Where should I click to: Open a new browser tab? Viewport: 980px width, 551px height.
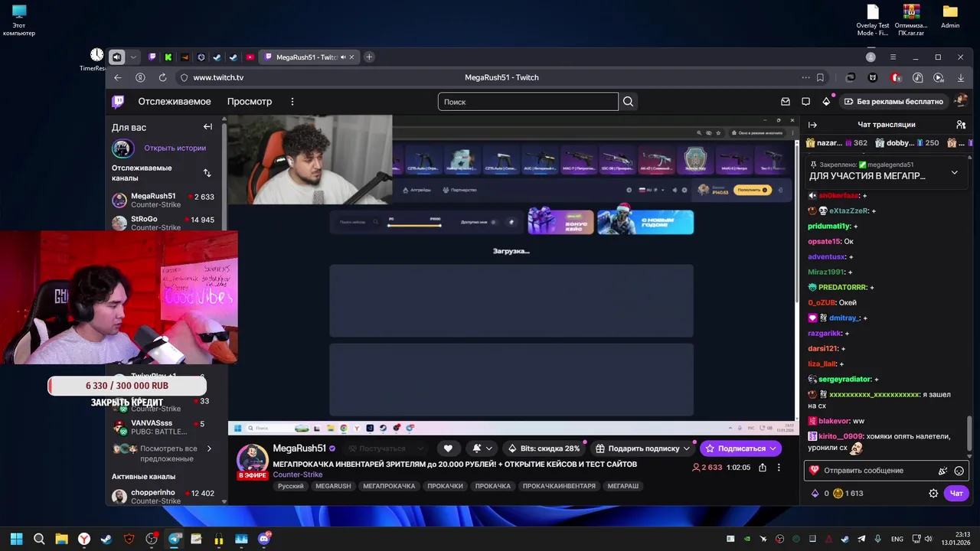[x=369, y=57]
